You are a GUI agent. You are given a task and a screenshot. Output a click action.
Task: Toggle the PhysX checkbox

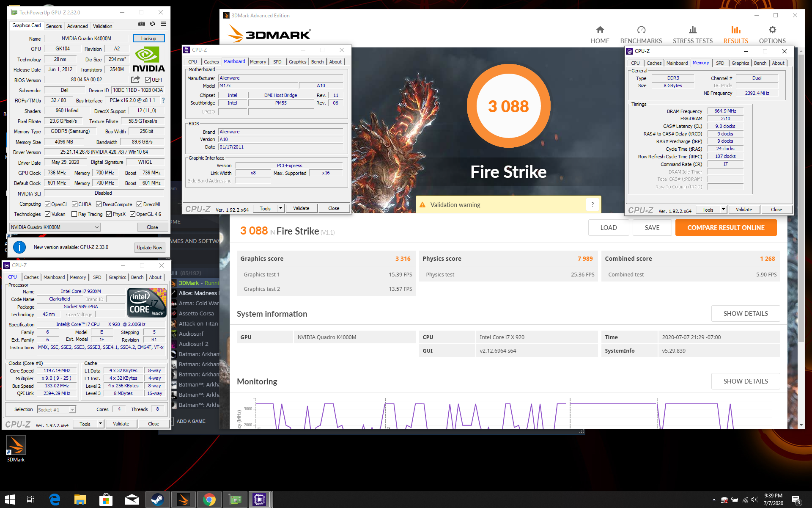coord(109,214)
